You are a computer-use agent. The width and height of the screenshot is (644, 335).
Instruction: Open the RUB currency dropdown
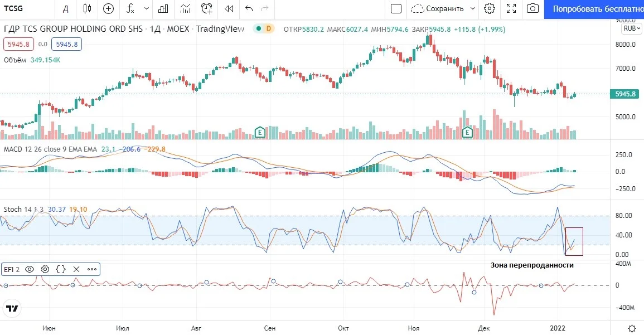(632, 28)
